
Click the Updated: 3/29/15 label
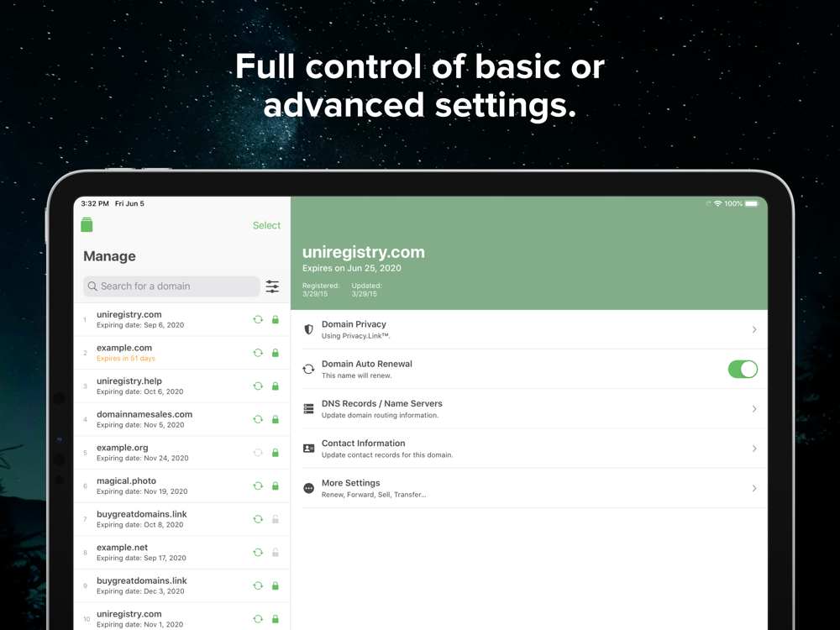367,290
